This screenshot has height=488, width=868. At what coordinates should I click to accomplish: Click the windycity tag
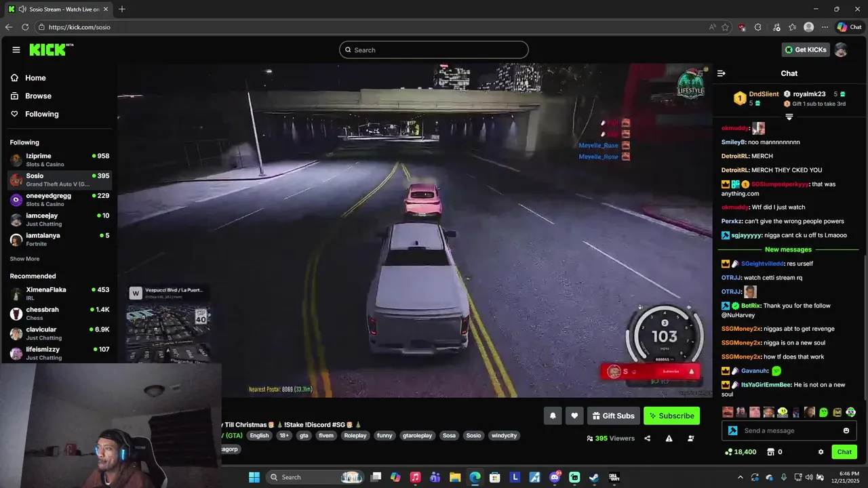[504, 436]
